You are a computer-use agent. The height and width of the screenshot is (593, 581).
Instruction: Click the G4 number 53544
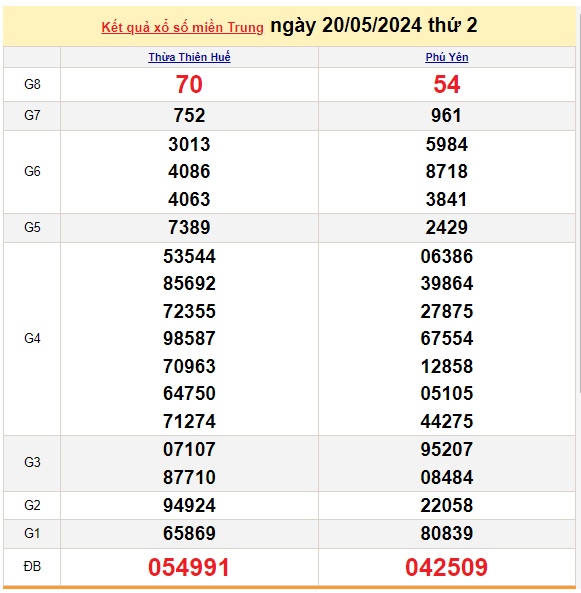pos(189,256)
